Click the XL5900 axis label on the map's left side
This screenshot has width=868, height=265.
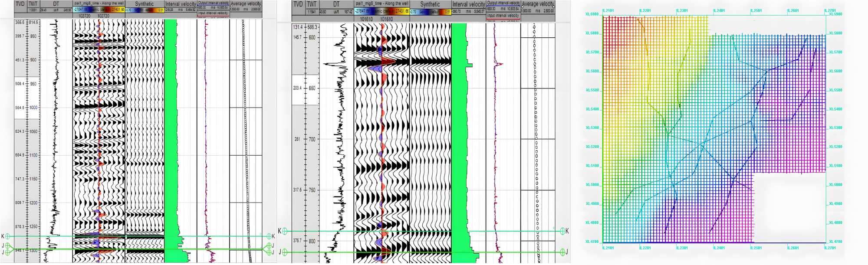592,14
